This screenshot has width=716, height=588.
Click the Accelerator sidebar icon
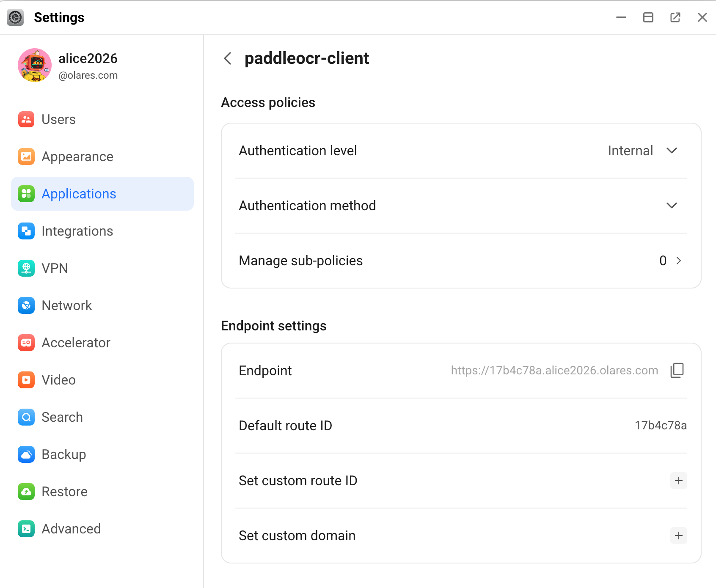click(x=26, y=343)
